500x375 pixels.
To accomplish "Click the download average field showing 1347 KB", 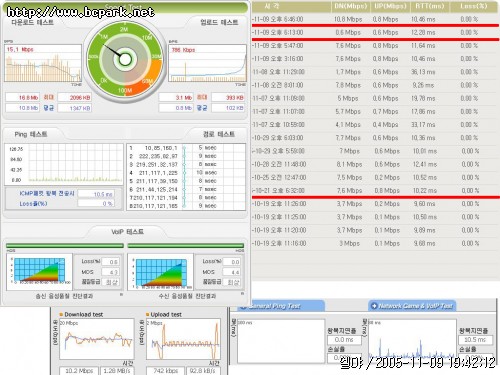I will (x=75, y=108).
